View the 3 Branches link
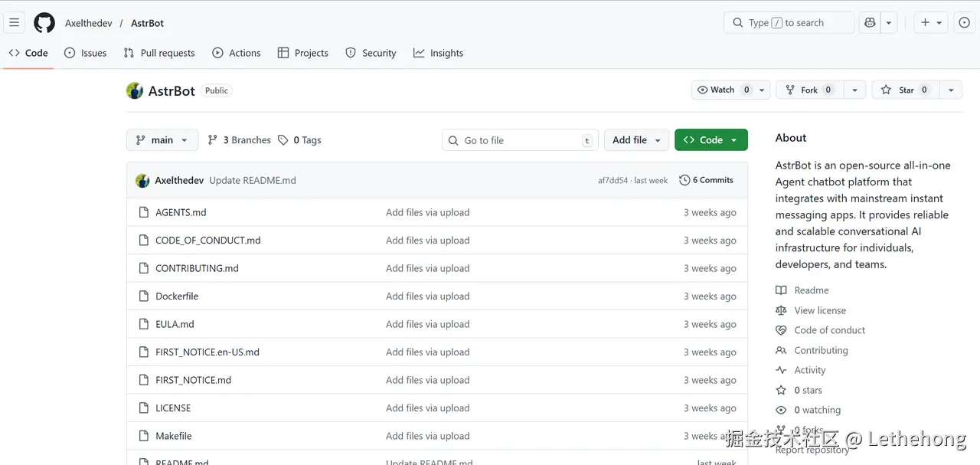This screenshot has height=465, width=980. pyautogui.click(x=239, y=140)
